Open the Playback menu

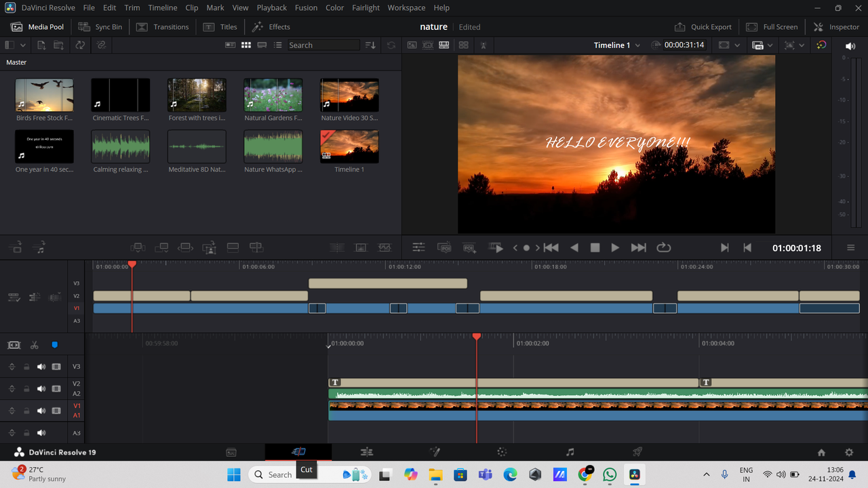(271, 7)
